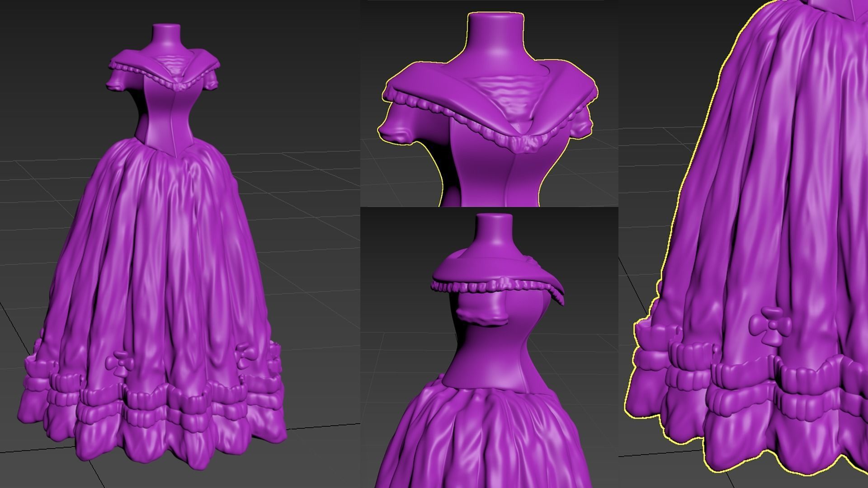Open the front bodice close-up render
Viewport: 868px width, 488px height.
(489, 103)
